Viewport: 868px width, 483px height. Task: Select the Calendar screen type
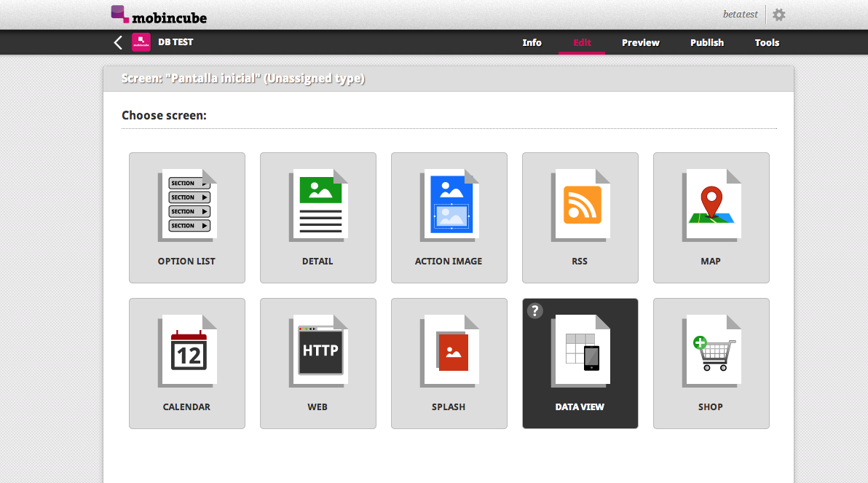click(187, 364)
